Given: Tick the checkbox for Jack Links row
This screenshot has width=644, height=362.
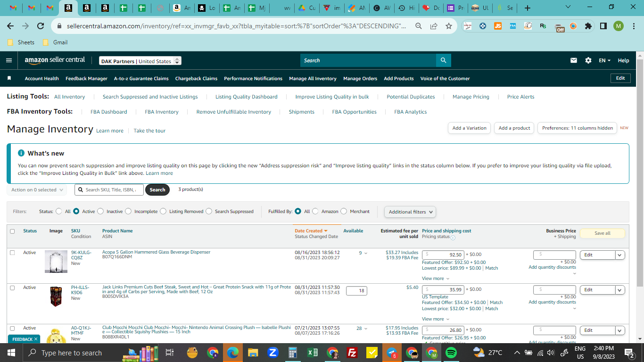Looking at the screenshot, I should (x=12, y=288).
